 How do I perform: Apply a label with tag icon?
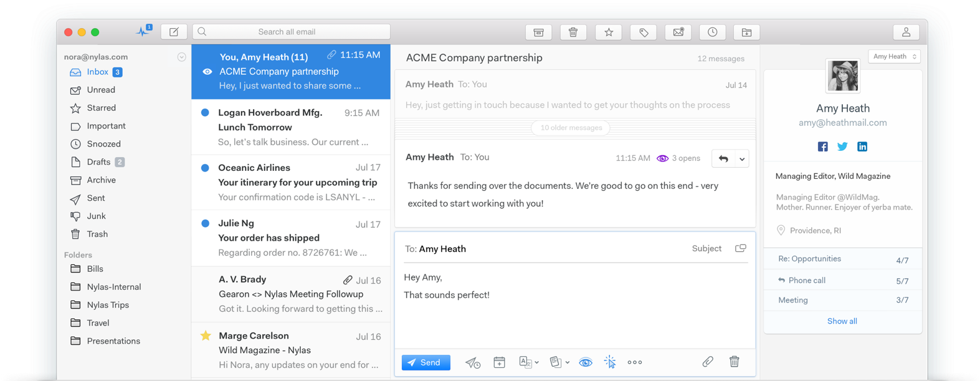pos(644,32)
